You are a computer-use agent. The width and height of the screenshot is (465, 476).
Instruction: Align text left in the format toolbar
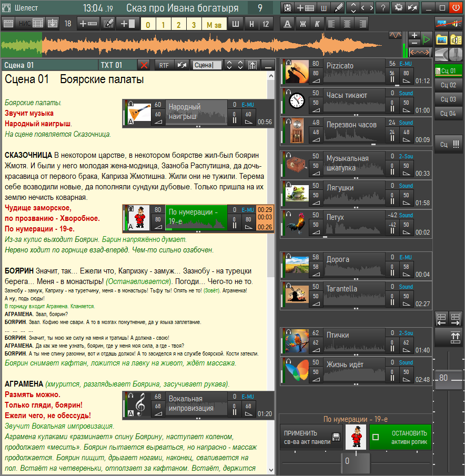tap(331, 23)
